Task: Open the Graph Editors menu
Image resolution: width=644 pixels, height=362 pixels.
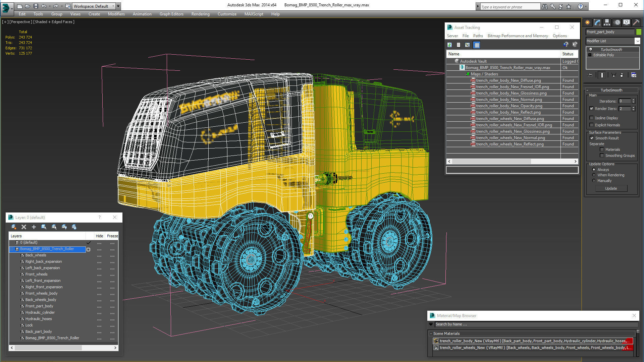Action: coord(171,14)
